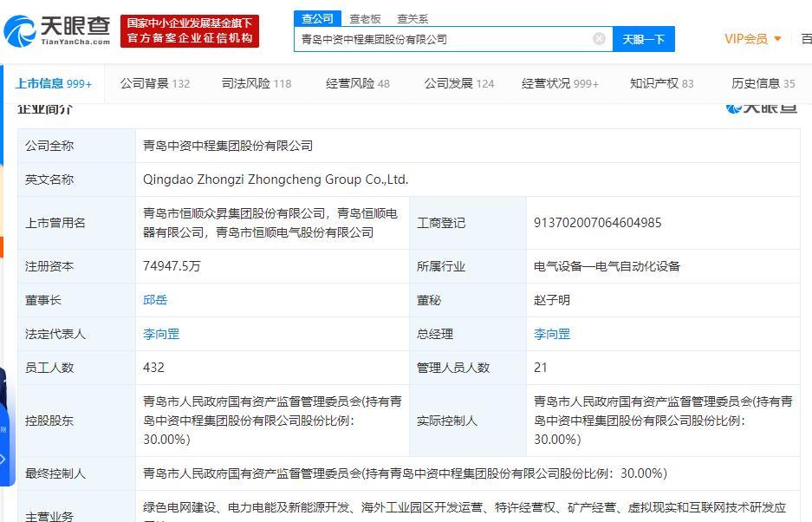Click the 实际控制人 controller description text
Image resolution: width=812 pixels, height=522 pixels.
(663, 421)
